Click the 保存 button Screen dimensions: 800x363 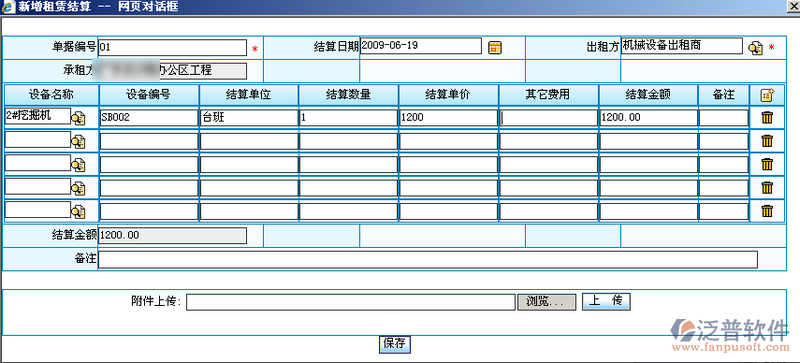[395, 344]
